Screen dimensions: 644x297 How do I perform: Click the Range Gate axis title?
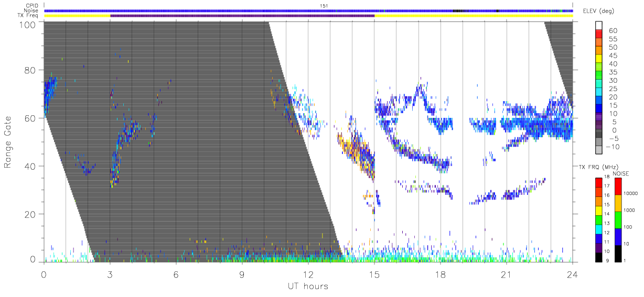coord(8,142)
